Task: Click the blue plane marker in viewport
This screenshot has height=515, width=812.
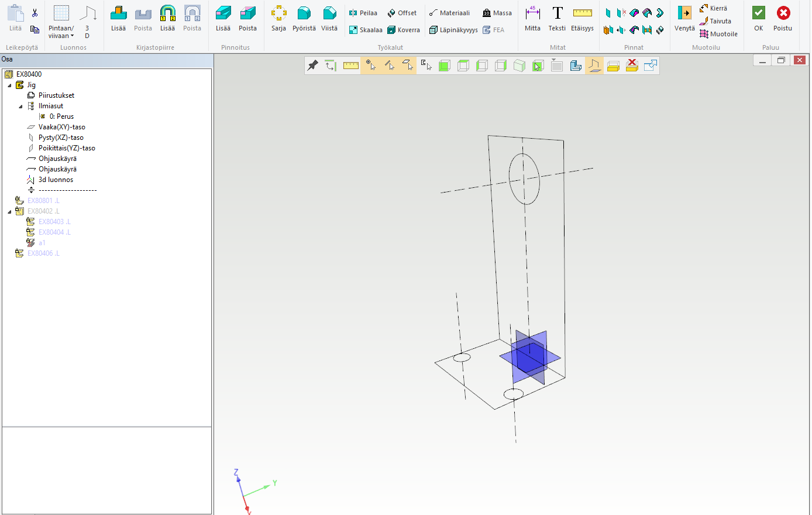Action: [x=530, y=357]
